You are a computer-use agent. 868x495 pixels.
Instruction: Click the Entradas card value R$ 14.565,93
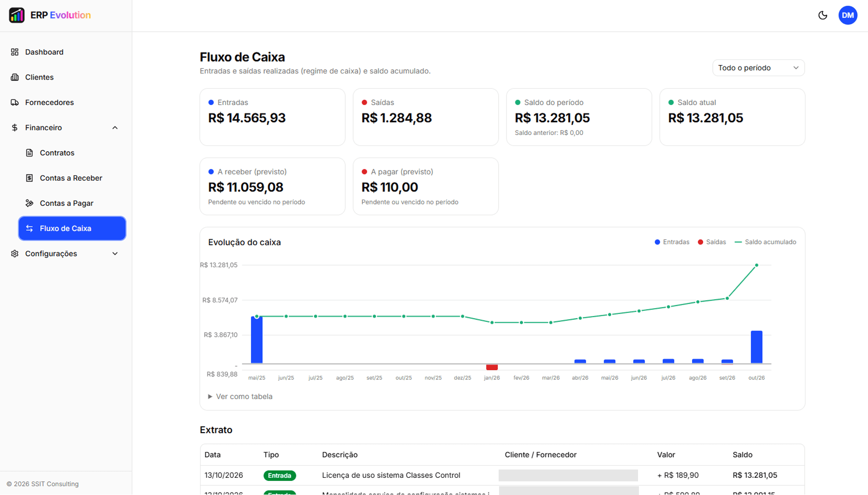point(247,118)
